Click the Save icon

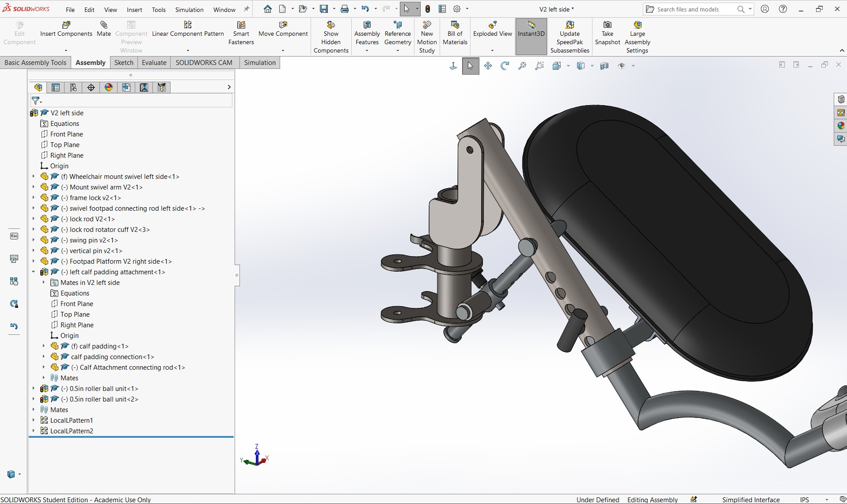324,9
